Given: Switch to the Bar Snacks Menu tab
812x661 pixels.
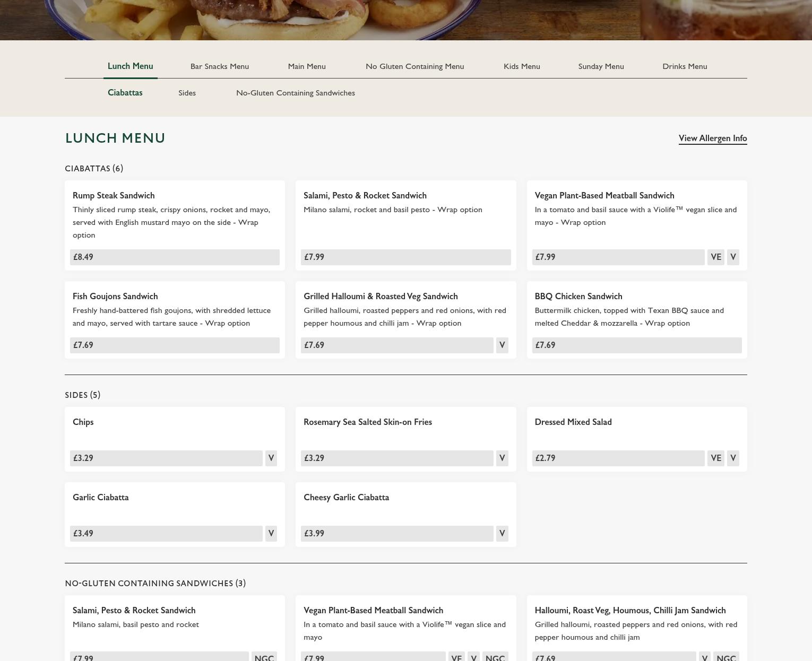Looking at the screenshot, I should (x=219, y=66).
